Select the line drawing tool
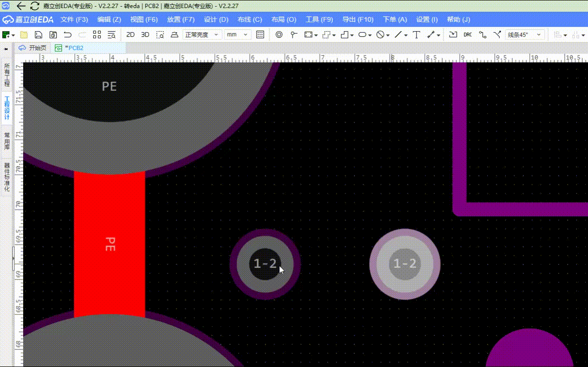This screenshot has height=367, width=588. (398, 35)
